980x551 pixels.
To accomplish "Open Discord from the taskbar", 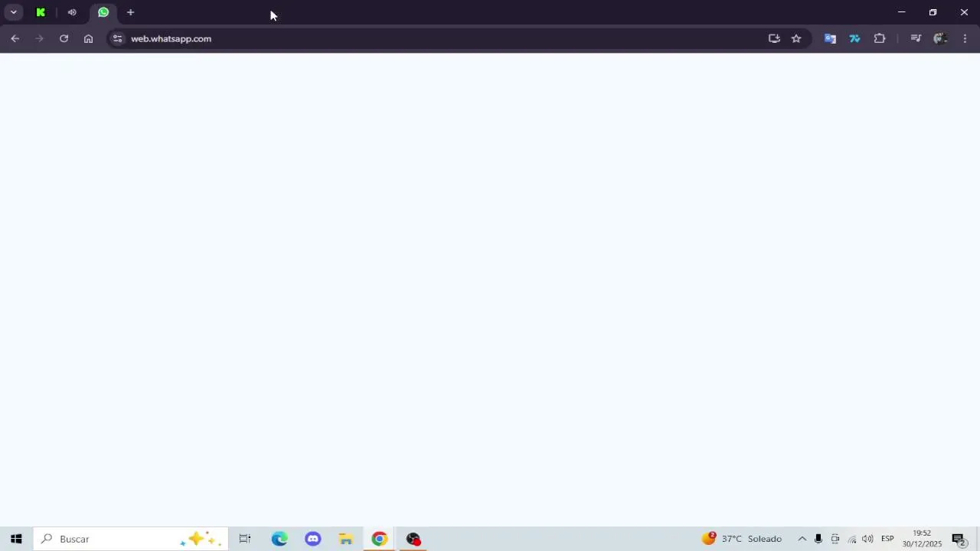I will 312,539.
